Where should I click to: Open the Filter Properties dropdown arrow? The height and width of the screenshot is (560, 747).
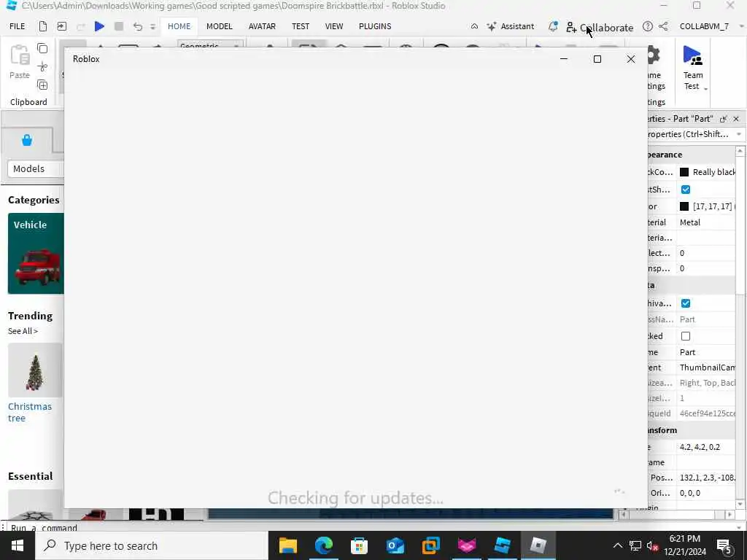(739, 134)
